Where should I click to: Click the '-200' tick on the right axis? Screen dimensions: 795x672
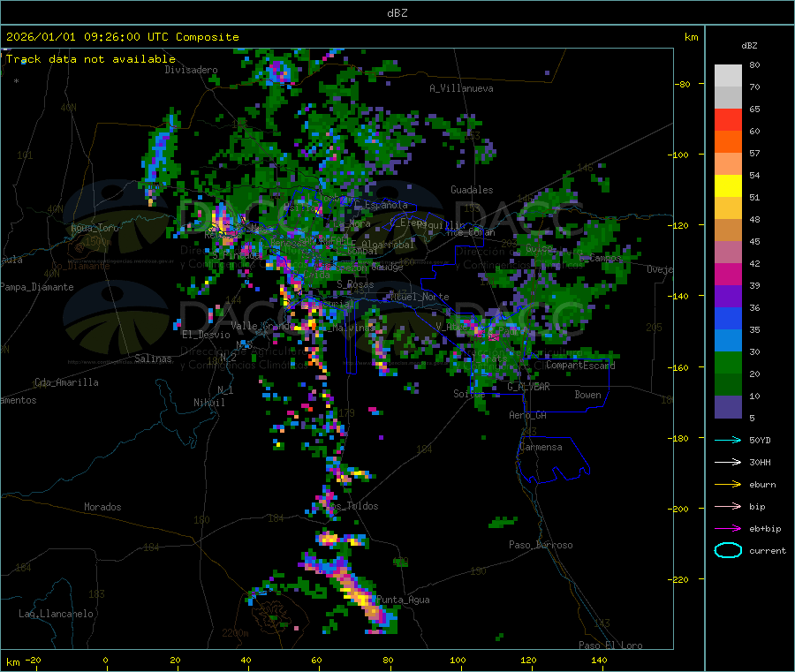click(678, 509)
